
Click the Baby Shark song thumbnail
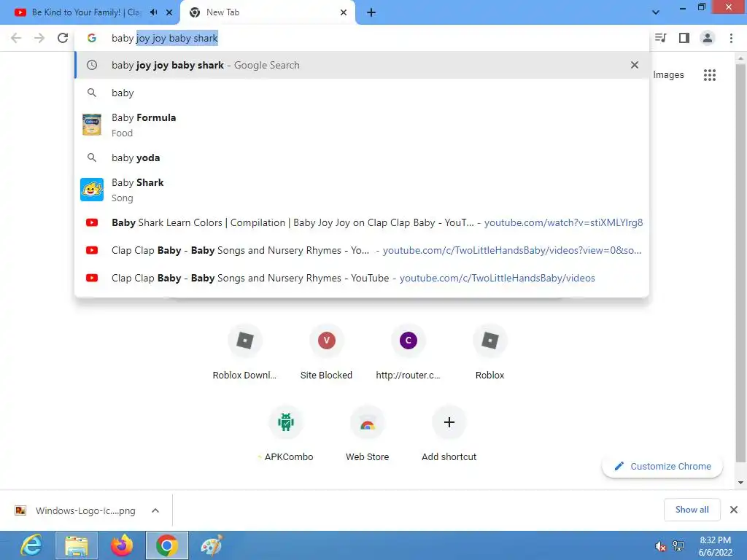91,190
